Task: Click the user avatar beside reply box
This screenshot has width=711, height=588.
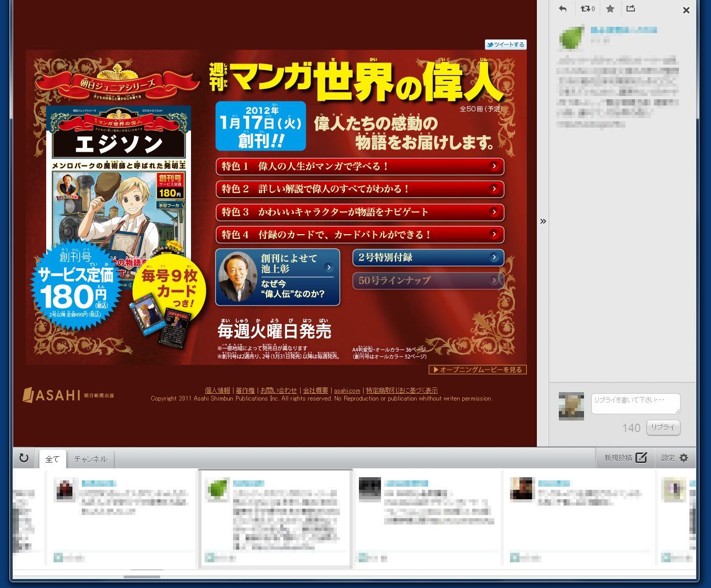Action: tap(571, 406)
